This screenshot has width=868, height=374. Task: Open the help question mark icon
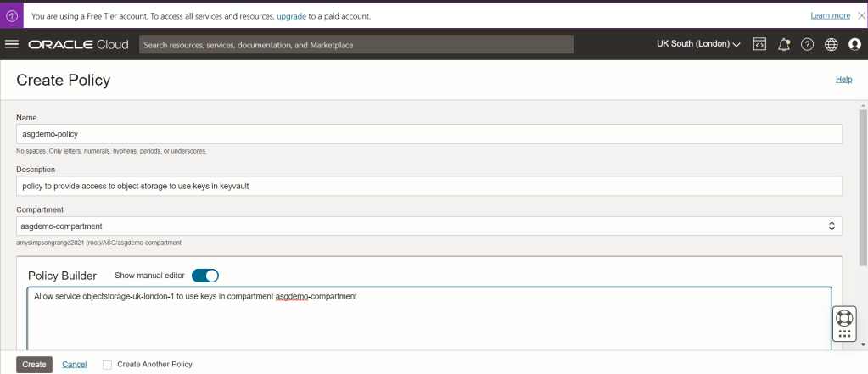point(808,44)
